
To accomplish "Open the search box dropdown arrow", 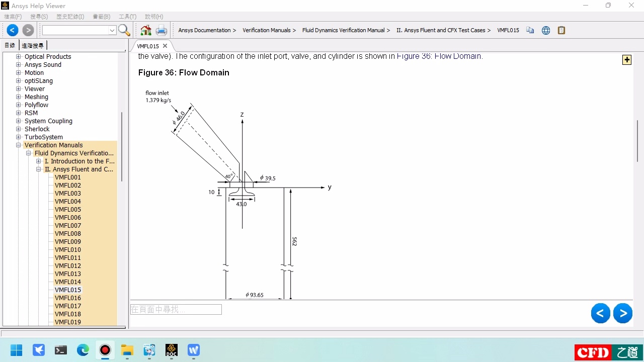I will (x=112, y=30).
